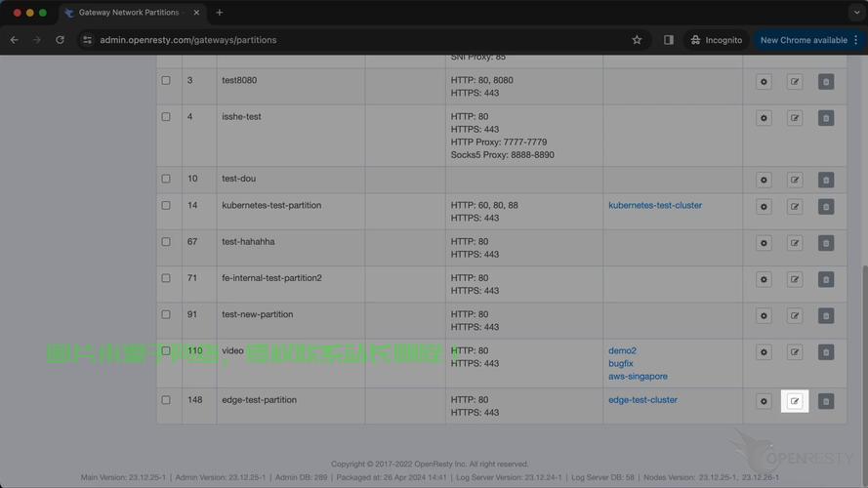Tick the kubernetes-test-partition checkbox
The image size is (868, 488).
(166, 205)
